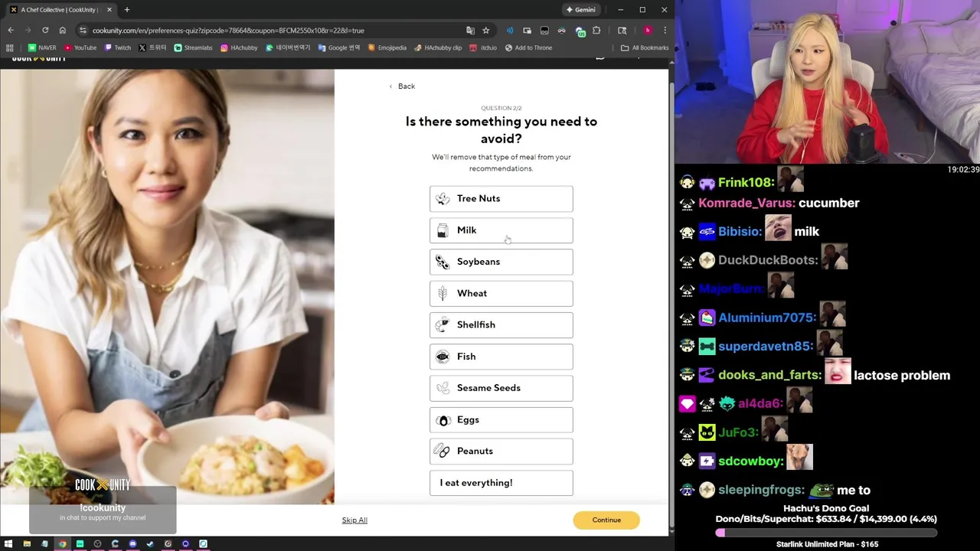980x551 pixels.
Task: Go Back to the previous question
Action: coord(402,86)
